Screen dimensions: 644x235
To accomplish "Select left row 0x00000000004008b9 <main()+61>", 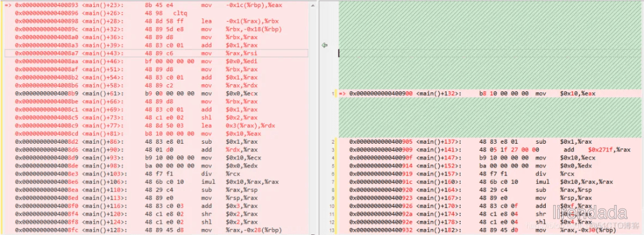I will pyautogui.click(x=156, y=93).
